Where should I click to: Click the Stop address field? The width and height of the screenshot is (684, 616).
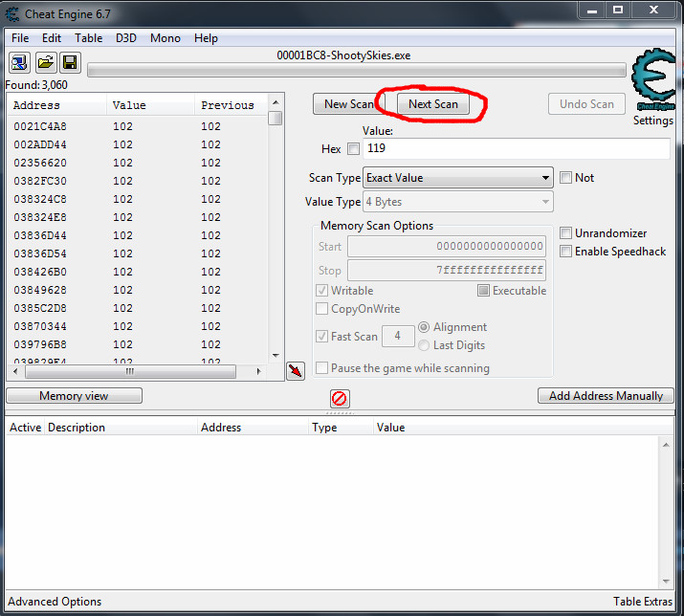[447, 271]
